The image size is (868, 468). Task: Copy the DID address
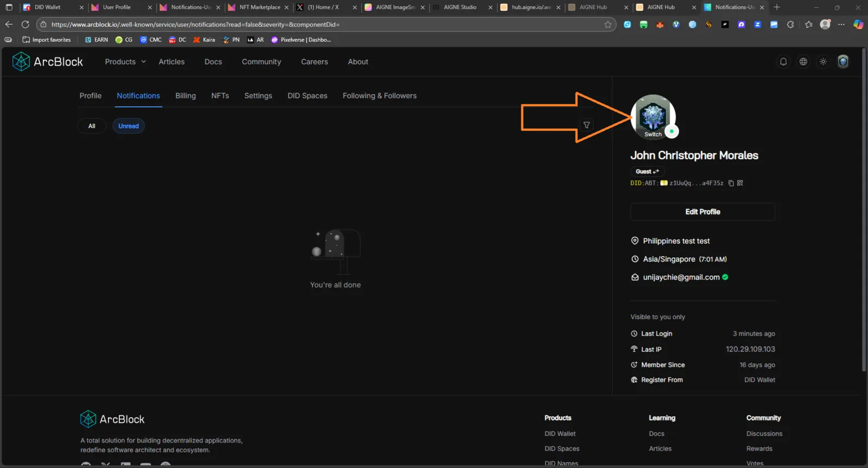(x=731, y=183)
